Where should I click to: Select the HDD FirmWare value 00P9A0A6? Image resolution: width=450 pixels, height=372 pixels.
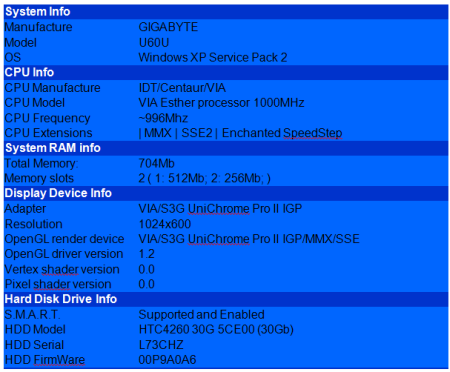(167, 360)
